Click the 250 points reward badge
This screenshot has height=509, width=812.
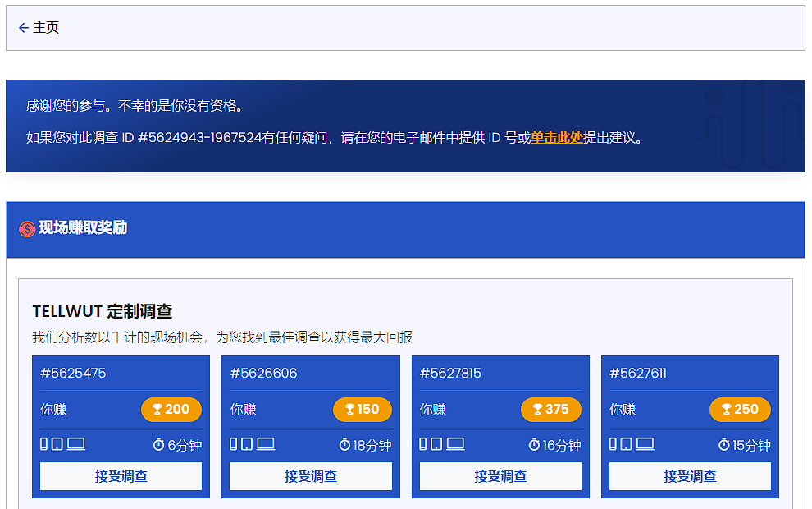click(x=740, y=410)
